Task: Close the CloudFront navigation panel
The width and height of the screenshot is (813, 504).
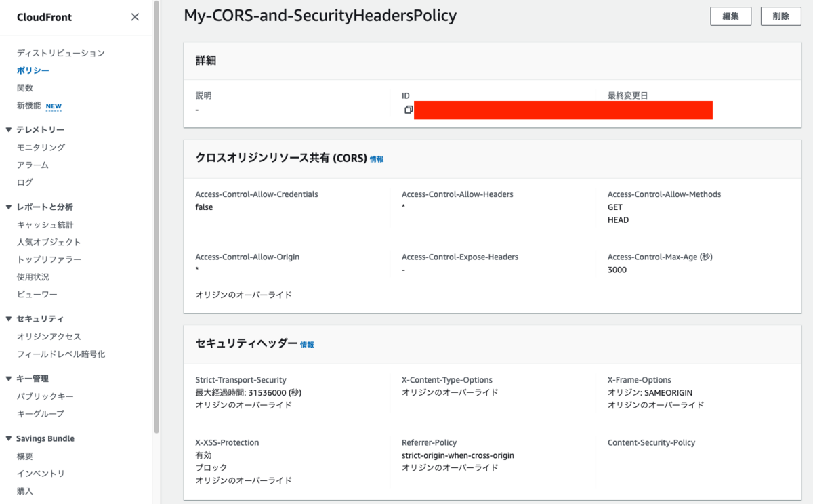Action: click(x=135, y=17)
